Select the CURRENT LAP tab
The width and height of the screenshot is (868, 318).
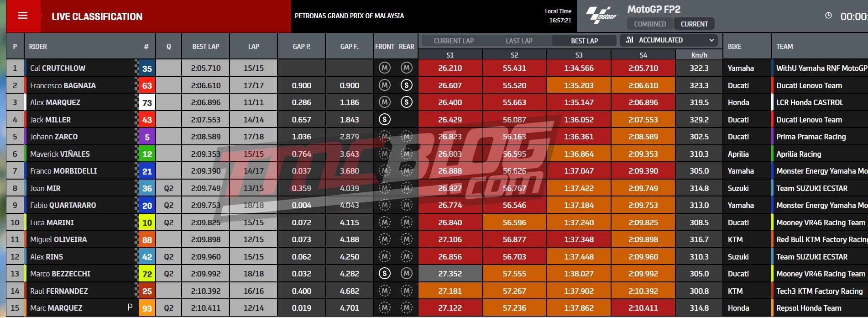(454, 41)
